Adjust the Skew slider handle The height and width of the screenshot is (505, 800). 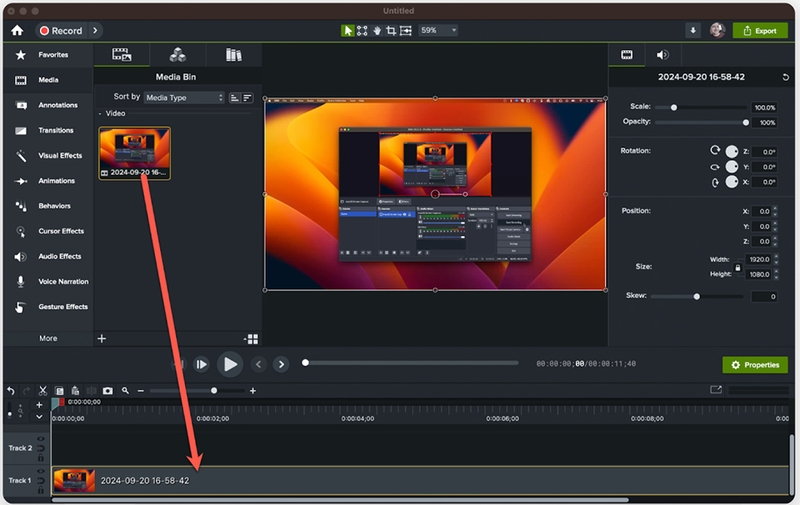tap(696, 296)
